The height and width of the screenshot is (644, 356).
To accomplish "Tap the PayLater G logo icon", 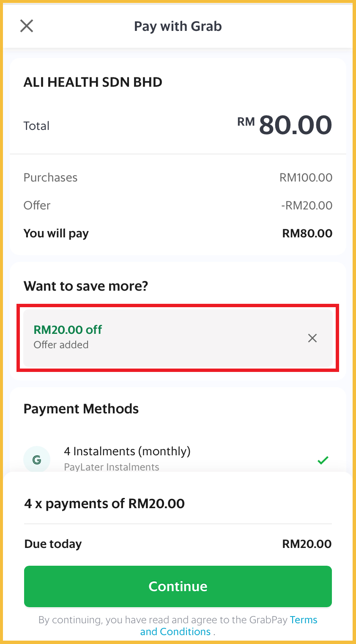I will pyautogui.click(x=37, y=460).
